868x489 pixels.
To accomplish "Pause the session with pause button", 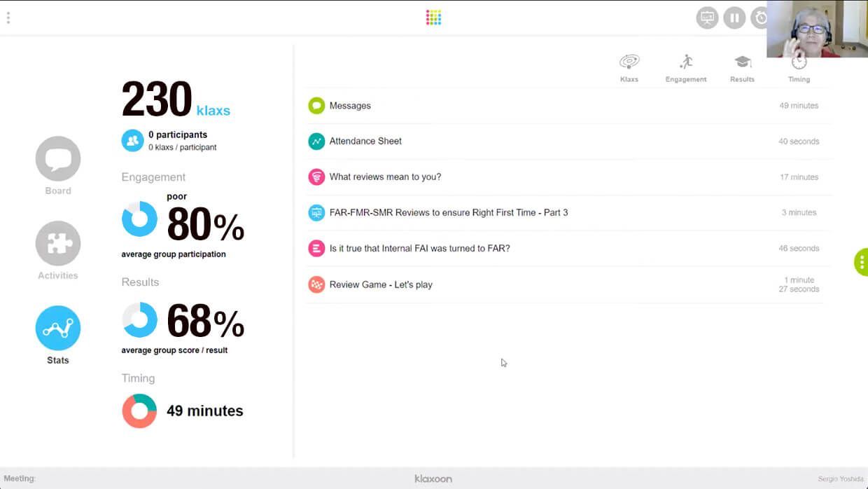I will (x=734, y=18).
